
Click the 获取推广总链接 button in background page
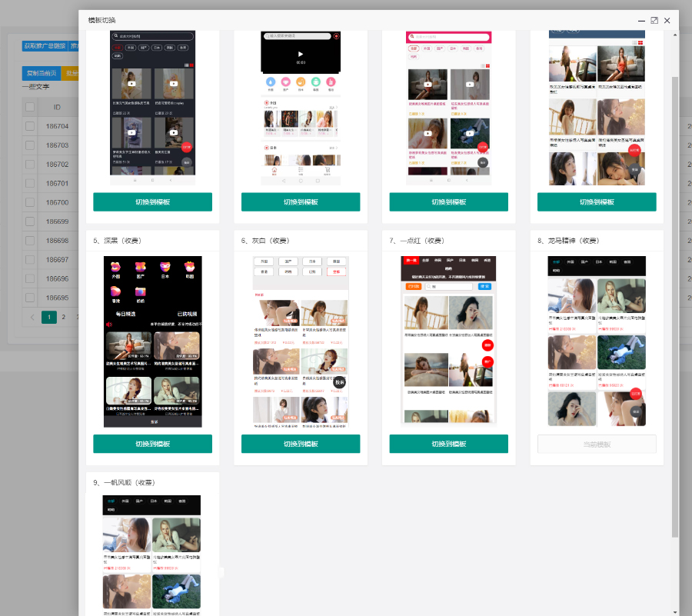pos(45,46)
